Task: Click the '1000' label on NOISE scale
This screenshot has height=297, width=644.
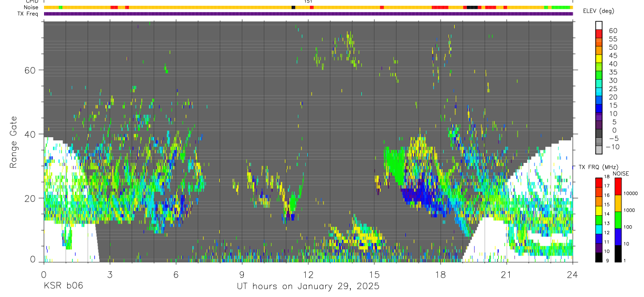Action: click(628, 210)
